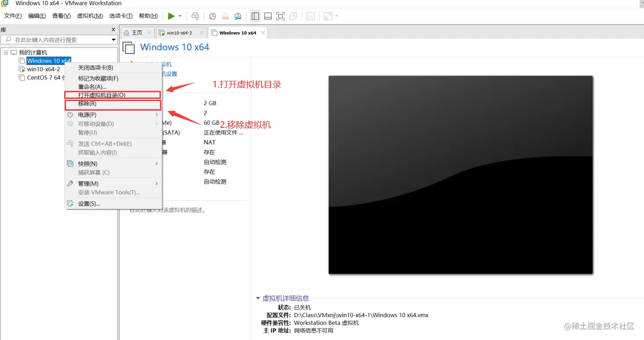Image resolution: width=644 pixels, height=340 pixels.
Task: Select the CentOS 7 64 tree entry
Action: pyautogui.click(x=46, y=77)
